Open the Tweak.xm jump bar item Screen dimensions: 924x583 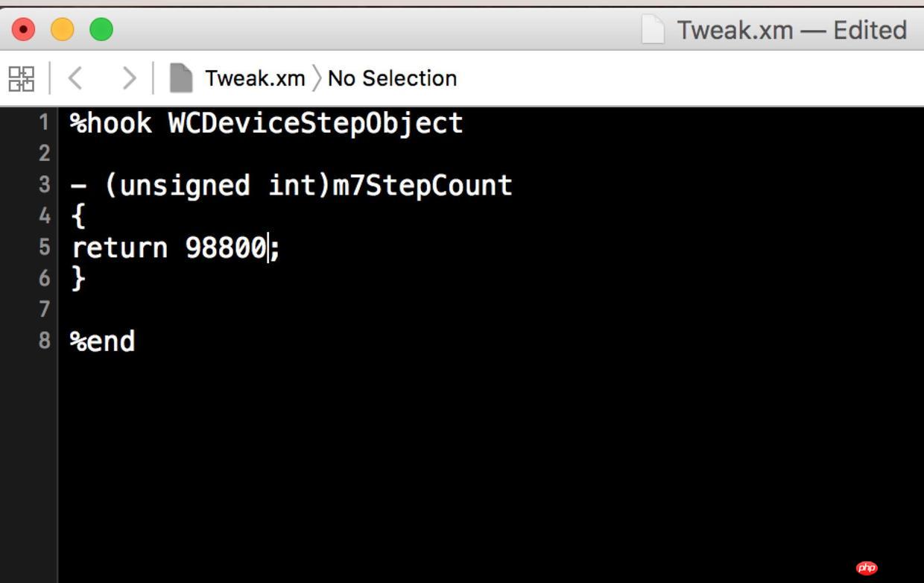(x=255, y=78)
